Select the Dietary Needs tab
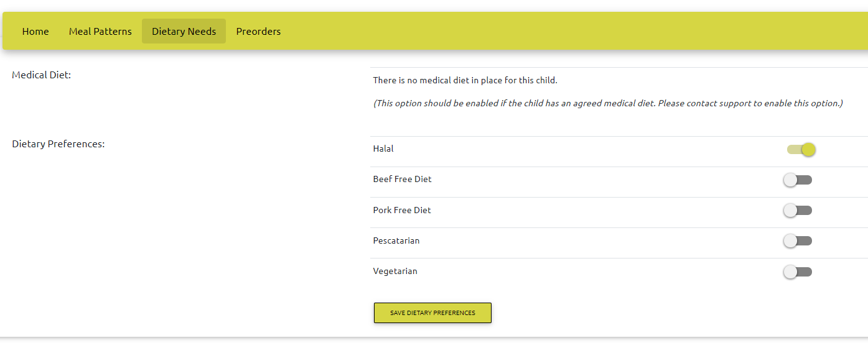This screenshot has width=868, height=343. [184, 31]
